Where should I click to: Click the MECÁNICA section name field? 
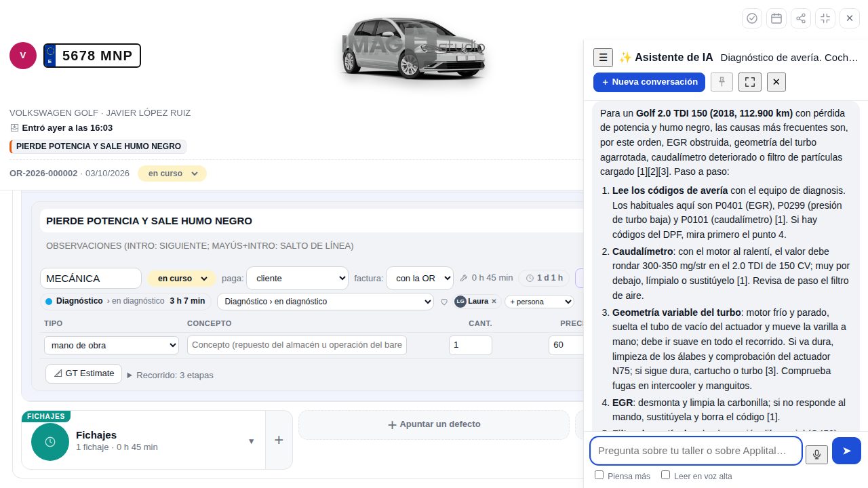click(91, 279)
